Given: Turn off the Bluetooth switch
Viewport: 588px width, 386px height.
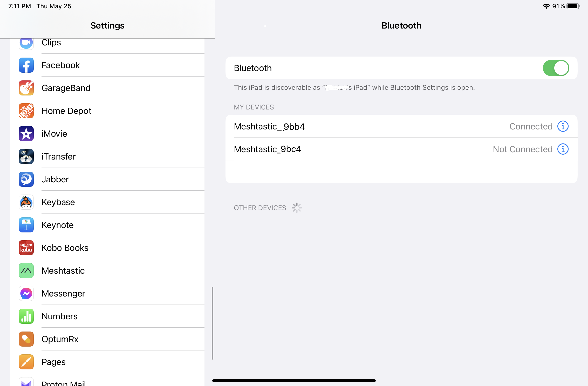Looking at the screenshot, I should tap(556, 68).
